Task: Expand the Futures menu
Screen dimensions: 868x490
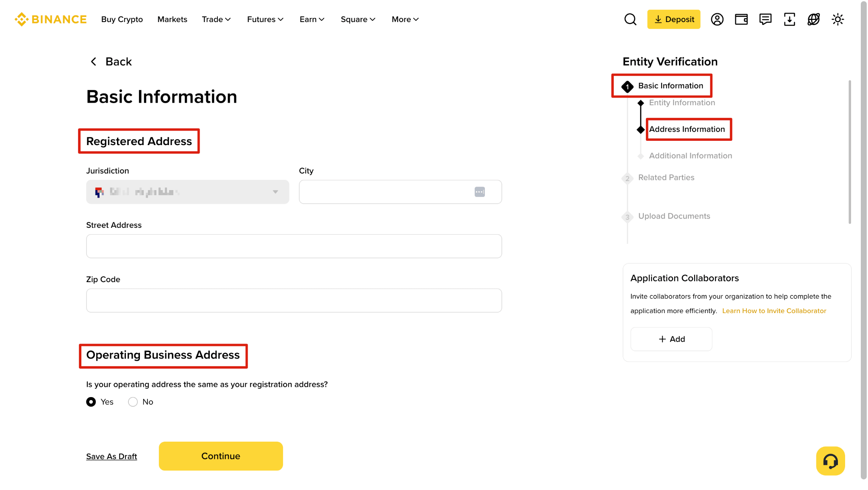Action: [265, 19]
